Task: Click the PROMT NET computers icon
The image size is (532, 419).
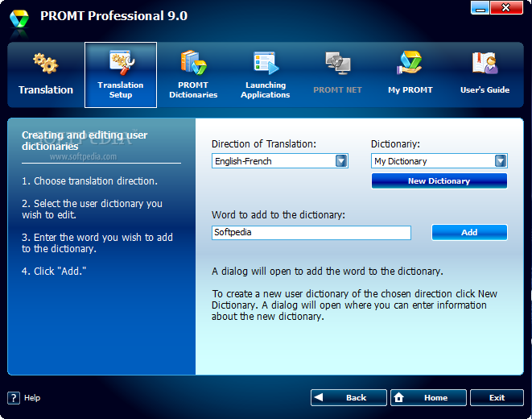Action: coord(338,63)
